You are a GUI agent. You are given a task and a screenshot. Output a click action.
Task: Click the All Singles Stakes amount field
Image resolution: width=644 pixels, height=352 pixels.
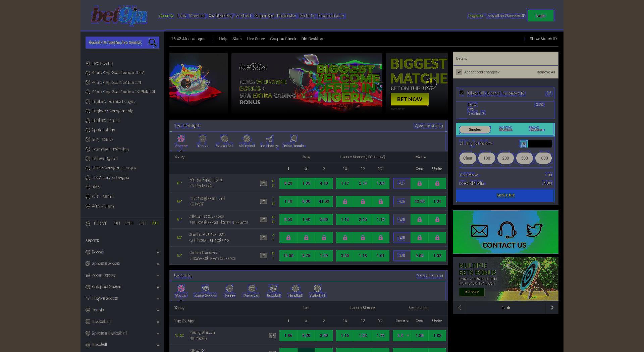540,144
